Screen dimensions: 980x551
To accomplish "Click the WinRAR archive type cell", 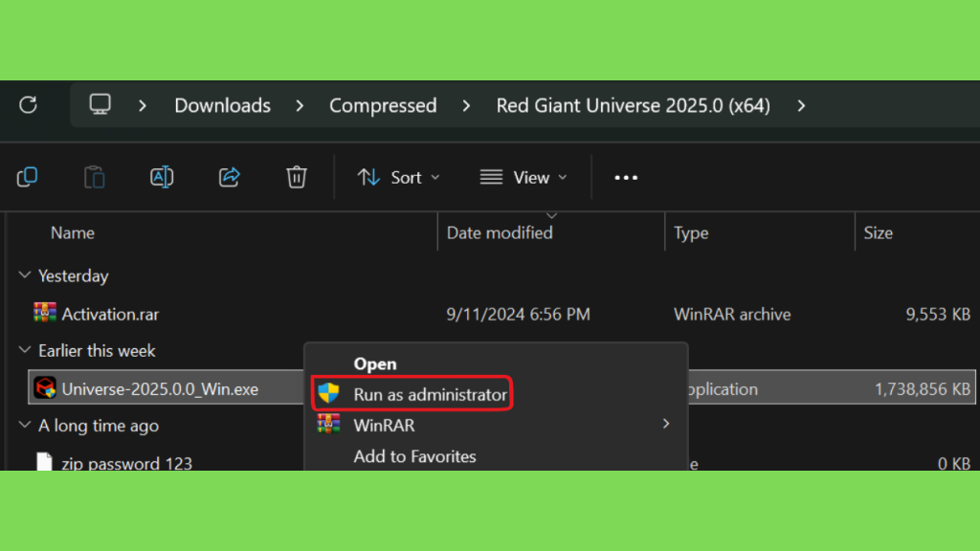I will 732,314.
